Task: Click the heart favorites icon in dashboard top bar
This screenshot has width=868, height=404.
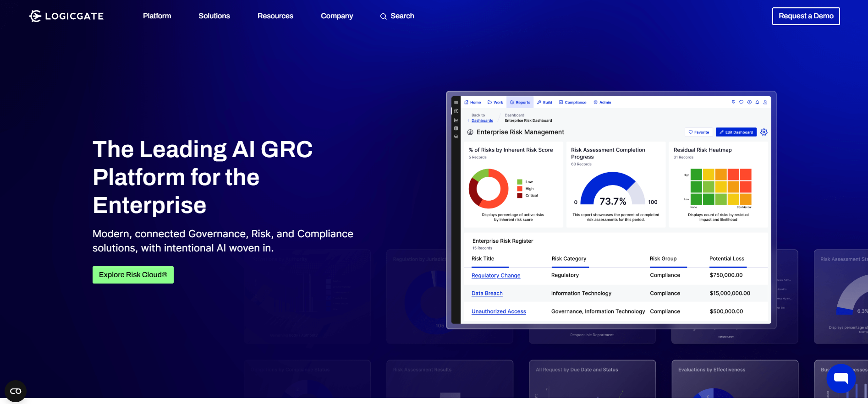Action: pos(741,102)
